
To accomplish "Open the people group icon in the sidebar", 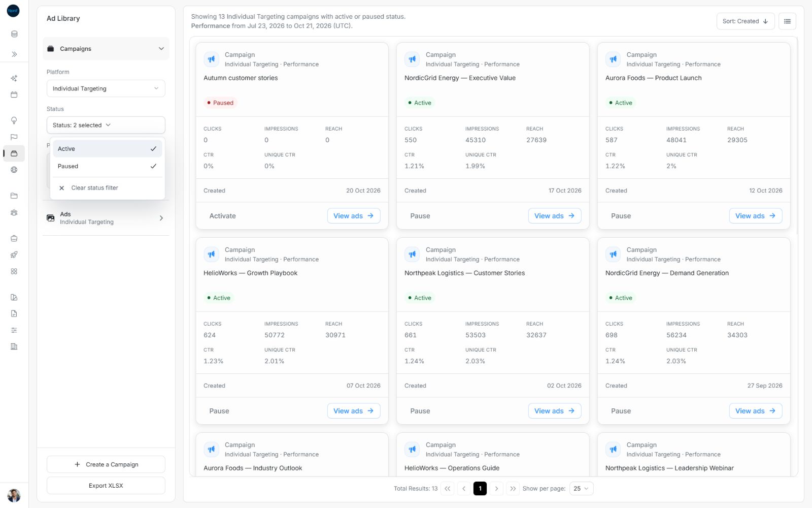I will (14, 212).
